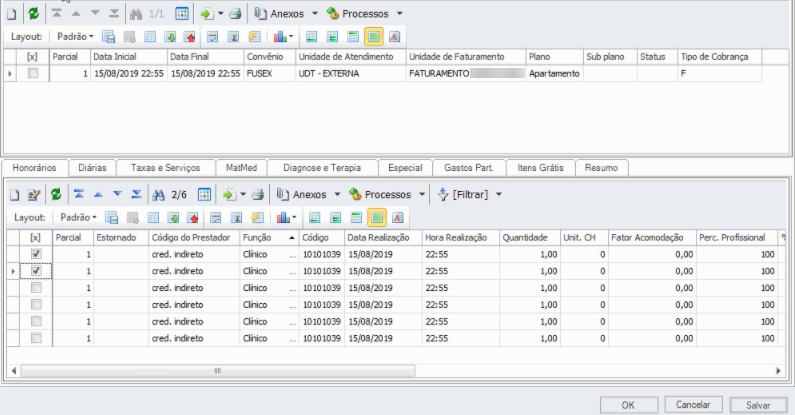
Task: Click the green down-arrow icon in the top layout bar
Action: point(170,36)
